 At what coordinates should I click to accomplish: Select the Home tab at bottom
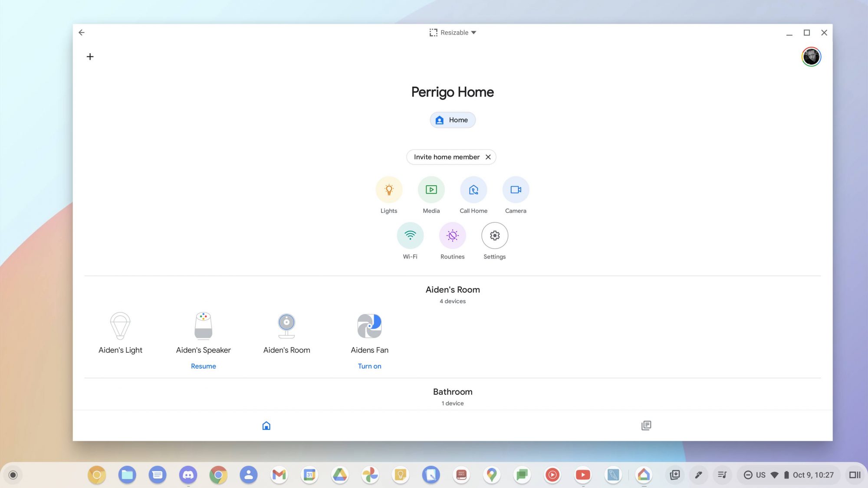[x=266, y=426]
